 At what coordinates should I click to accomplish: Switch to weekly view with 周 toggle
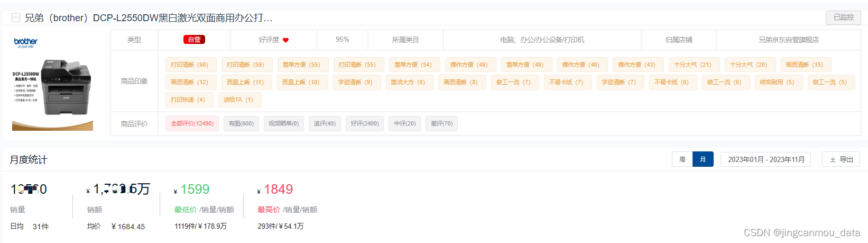(x=682, y=159)
